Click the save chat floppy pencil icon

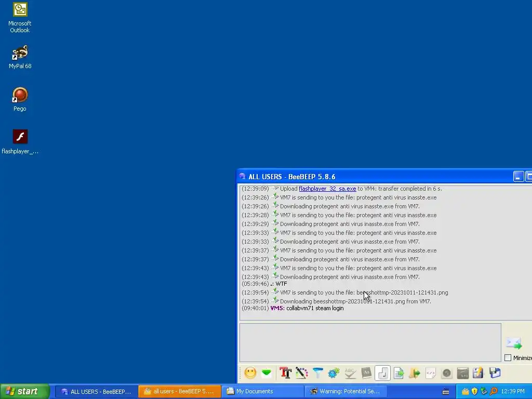point(478,373)
